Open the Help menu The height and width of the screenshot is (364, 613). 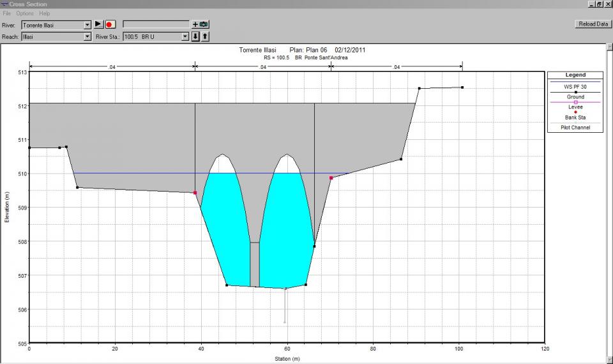[x=44, y=13]
